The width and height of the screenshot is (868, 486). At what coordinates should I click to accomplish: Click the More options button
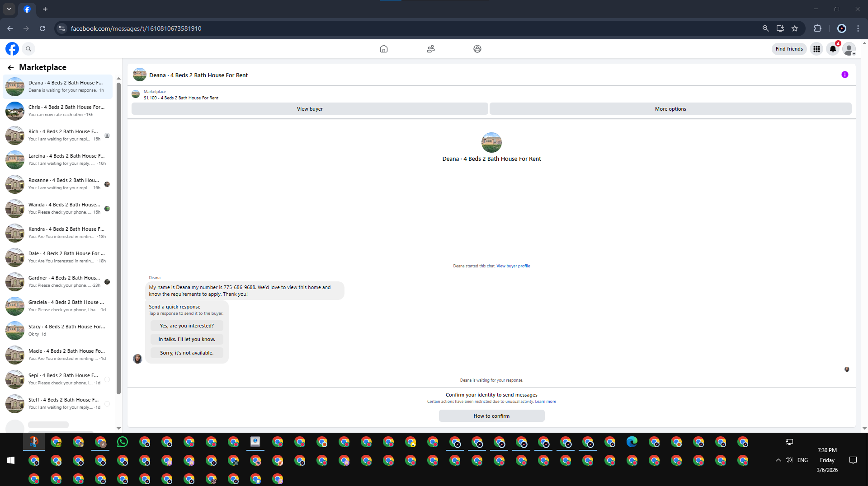(x=670, y=109)
